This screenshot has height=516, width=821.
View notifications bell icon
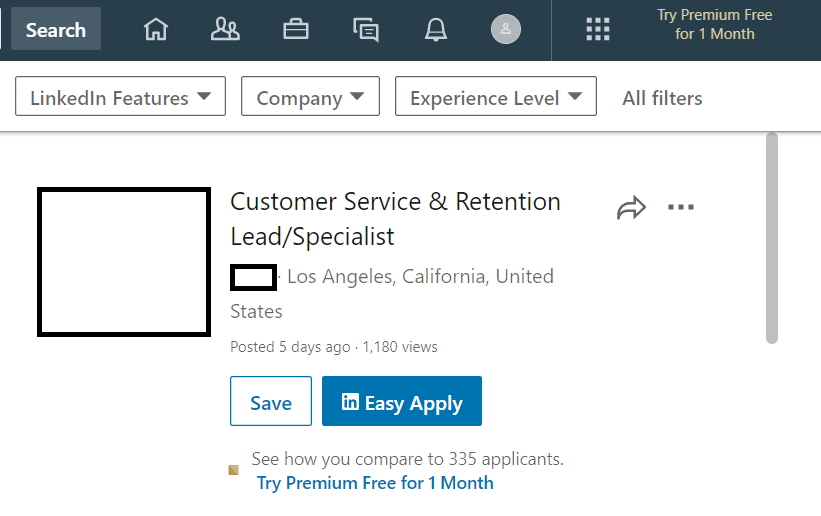tap(436, 29)
